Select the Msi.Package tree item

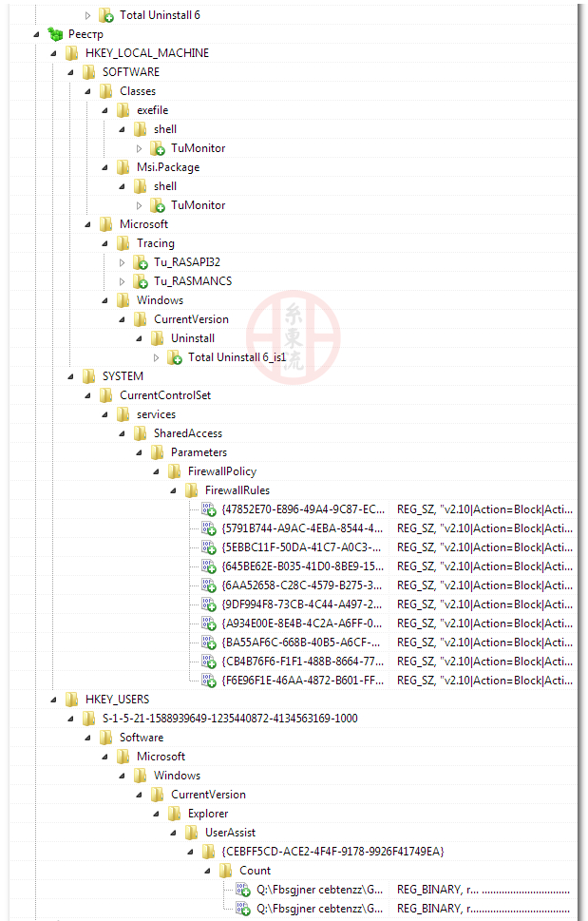(x=168, y=167)
